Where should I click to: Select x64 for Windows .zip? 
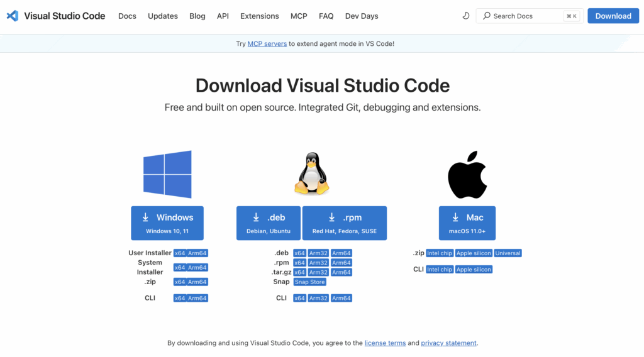(x=180, y=282)
